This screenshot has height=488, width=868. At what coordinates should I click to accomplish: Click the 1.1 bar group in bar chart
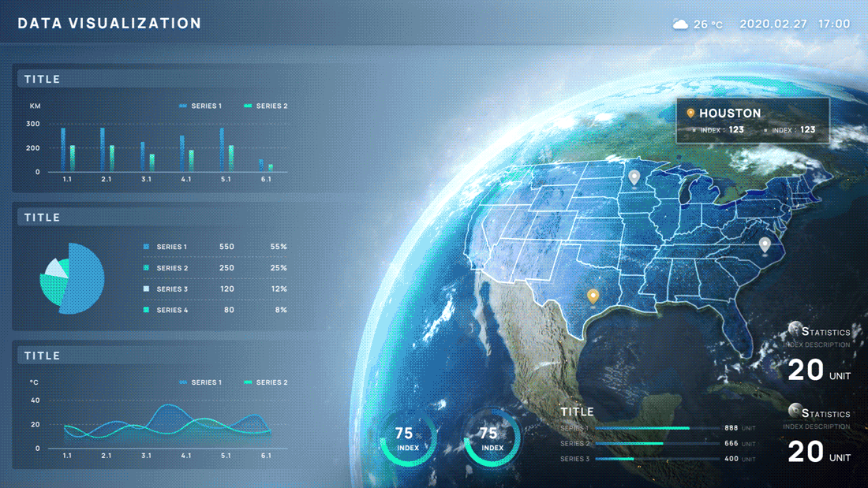pyautogui.click(x=68, y=149)
